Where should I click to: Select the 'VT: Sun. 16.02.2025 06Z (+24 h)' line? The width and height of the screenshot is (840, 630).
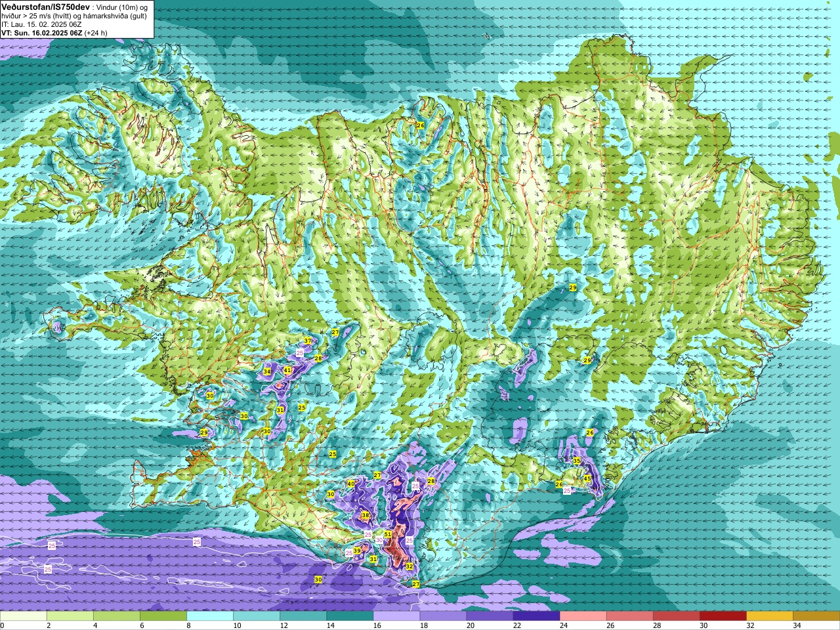point(54,33)
